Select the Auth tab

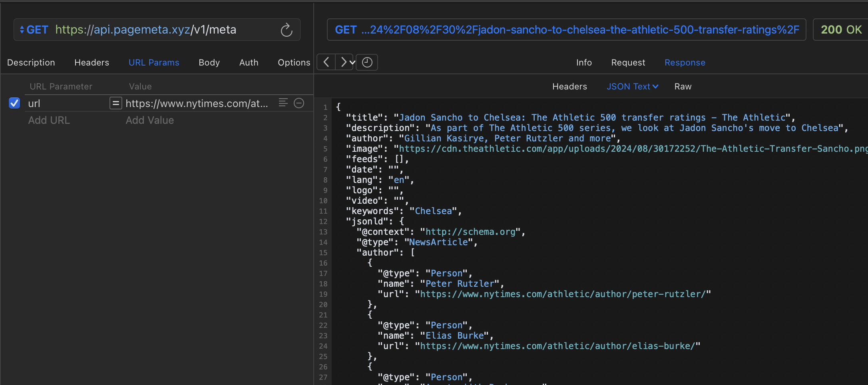coord(249,63)
